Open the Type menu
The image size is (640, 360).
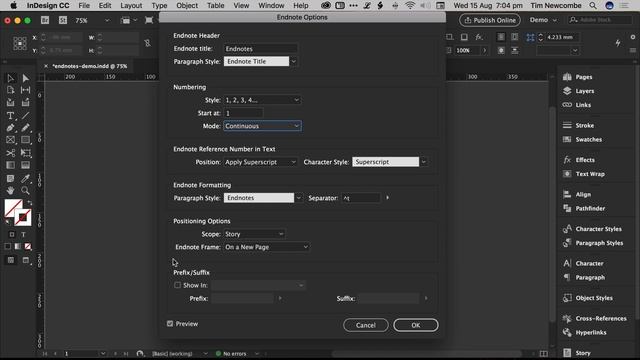pos(159,5)
